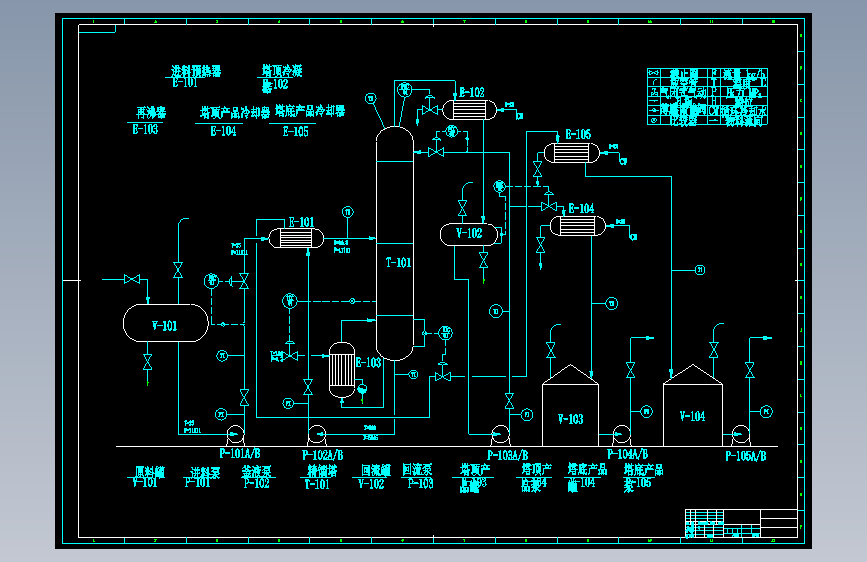Select the V-102 reflux drum symbol
The height and width of the screenshot is (562, 867).
tap(469, 233)
